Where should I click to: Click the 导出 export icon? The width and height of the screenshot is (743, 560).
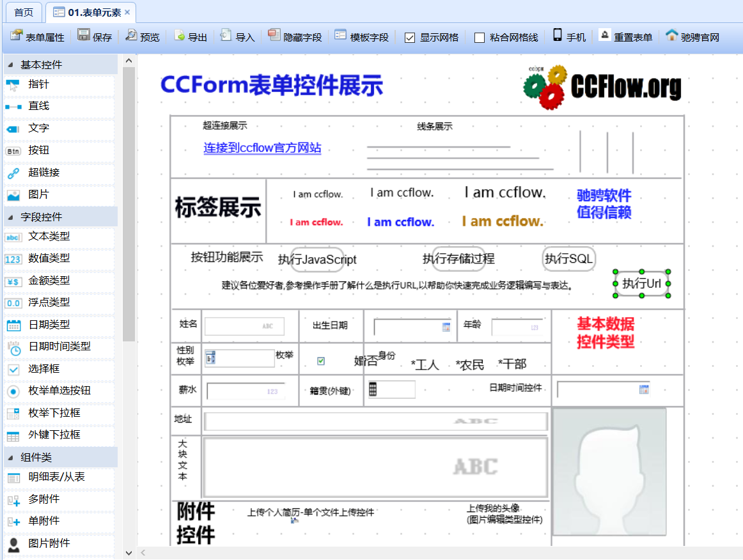click(180, 36)
